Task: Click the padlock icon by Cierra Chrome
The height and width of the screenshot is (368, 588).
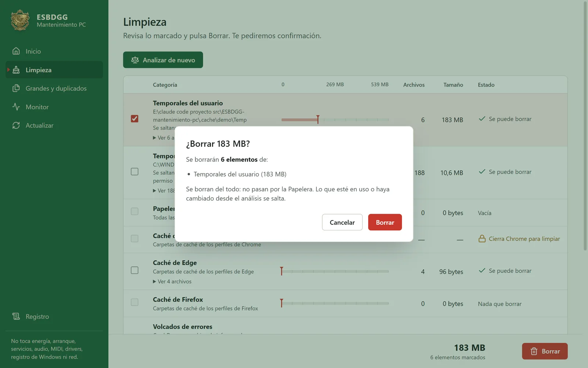Action: (482, 239)
